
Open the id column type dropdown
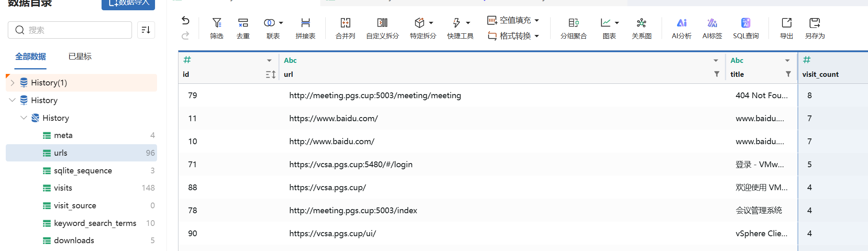click(269, 60)
